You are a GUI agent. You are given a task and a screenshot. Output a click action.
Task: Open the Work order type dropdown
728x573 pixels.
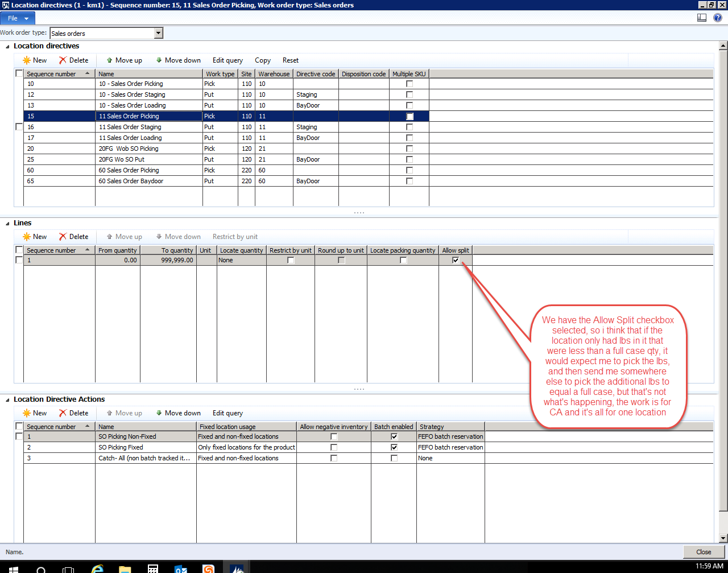tap(159, 34)
